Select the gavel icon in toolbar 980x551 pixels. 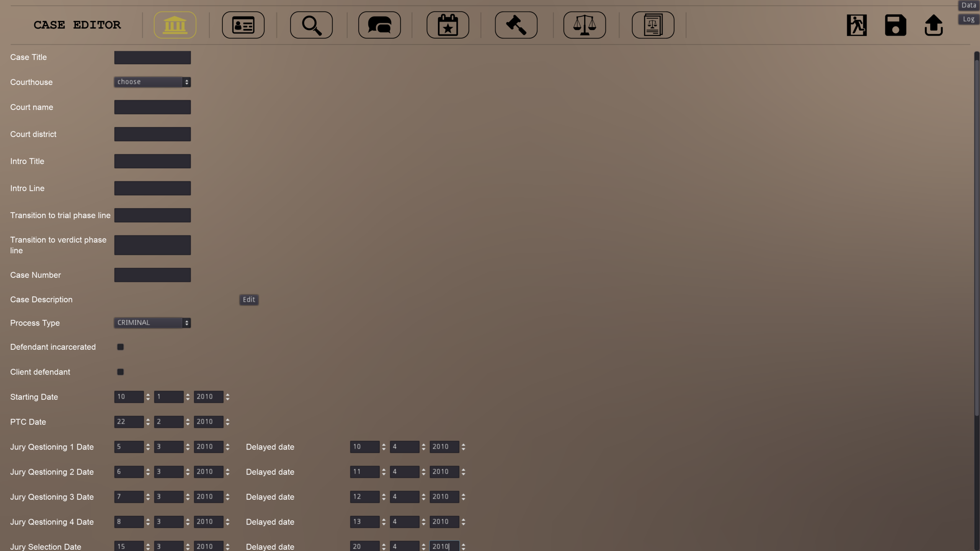[x=516, y=25]
